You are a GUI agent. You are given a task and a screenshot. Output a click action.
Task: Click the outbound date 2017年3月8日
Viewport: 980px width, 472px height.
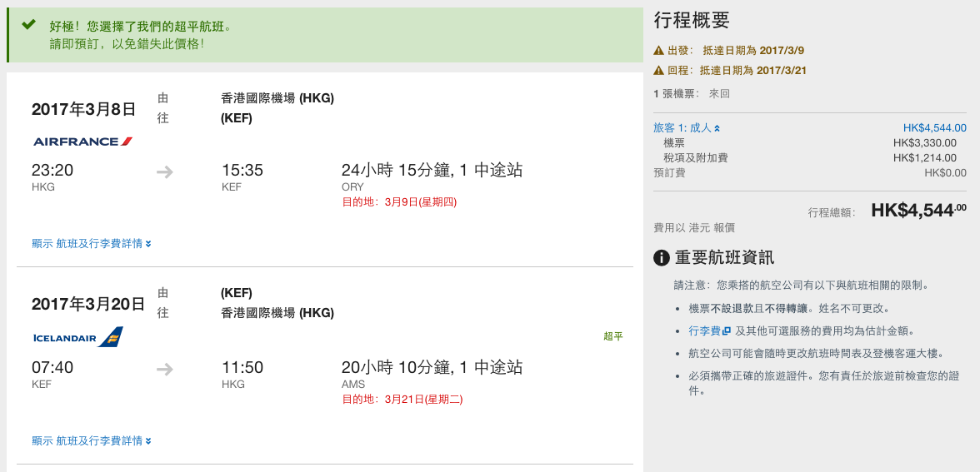[x=83, y=110]
